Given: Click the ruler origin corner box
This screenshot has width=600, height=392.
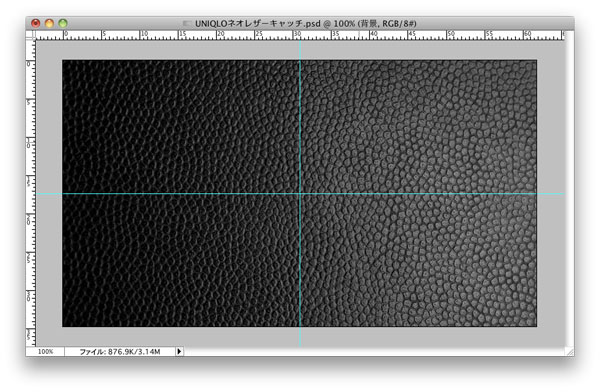Looking at the screenshot, I should [x=30, y=35].
